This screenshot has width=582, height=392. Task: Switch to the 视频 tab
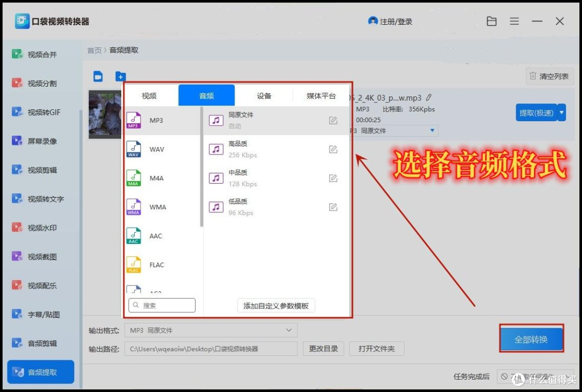pyautogui.click(x=149, y=96)
